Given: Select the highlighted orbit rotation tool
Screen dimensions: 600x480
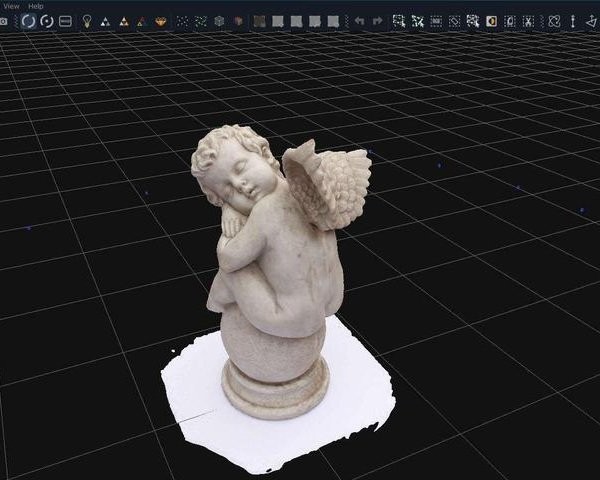Looking at the screenshot, I should pos(28,21).
